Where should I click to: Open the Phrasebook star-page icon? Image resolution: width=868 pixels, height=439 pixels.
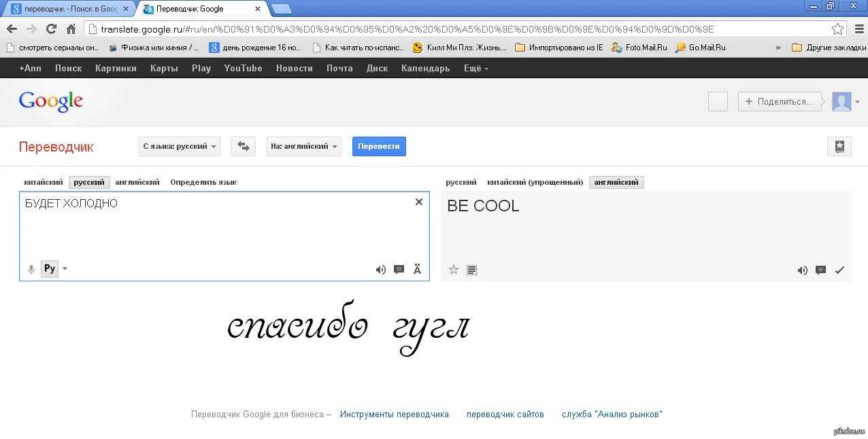pos(839,146)
